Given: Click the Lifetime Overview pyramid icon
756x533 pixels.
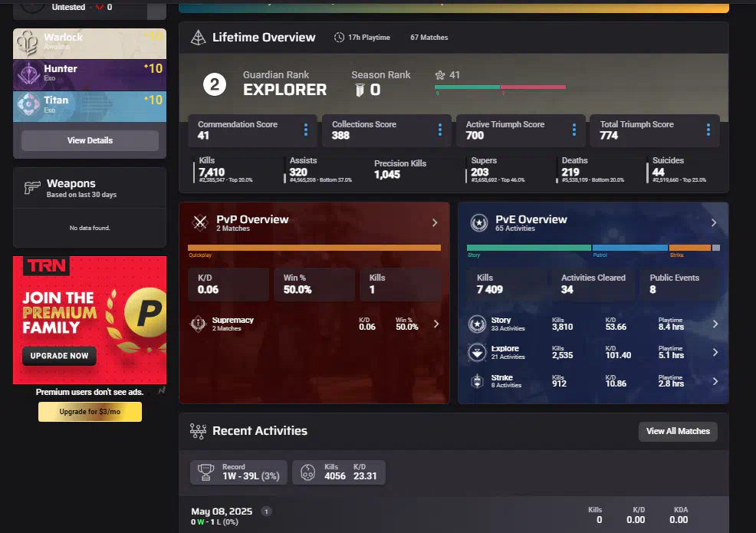Looking at the screenshot, I should 198,38.
